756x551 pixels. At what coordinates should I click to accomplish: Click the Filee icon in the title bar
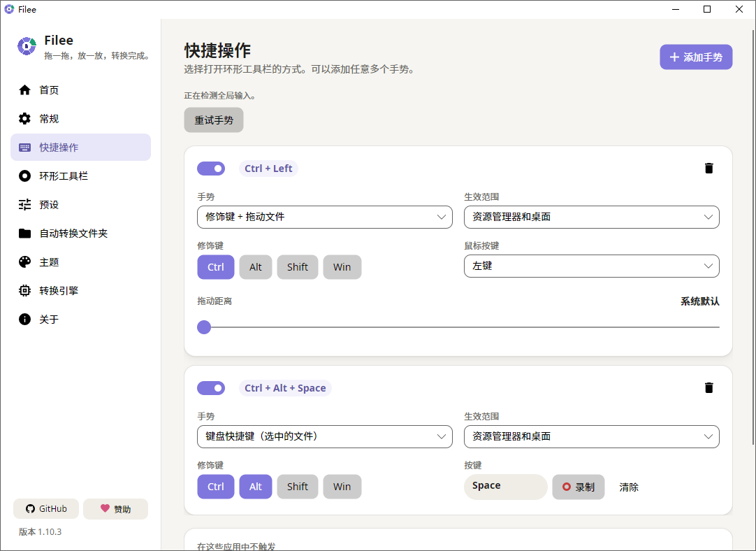tap(9, 9)
